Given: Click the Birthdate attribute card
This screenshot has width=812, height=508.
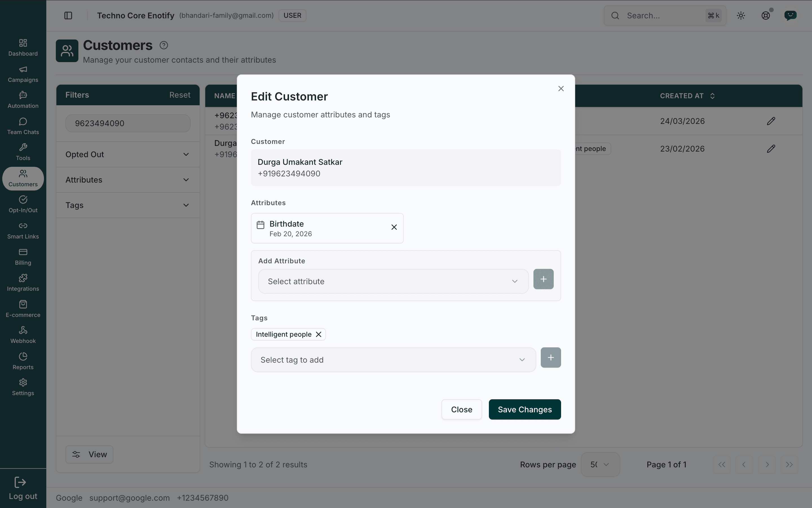Looking at the screenshot, I should click(x=327, y=228).
